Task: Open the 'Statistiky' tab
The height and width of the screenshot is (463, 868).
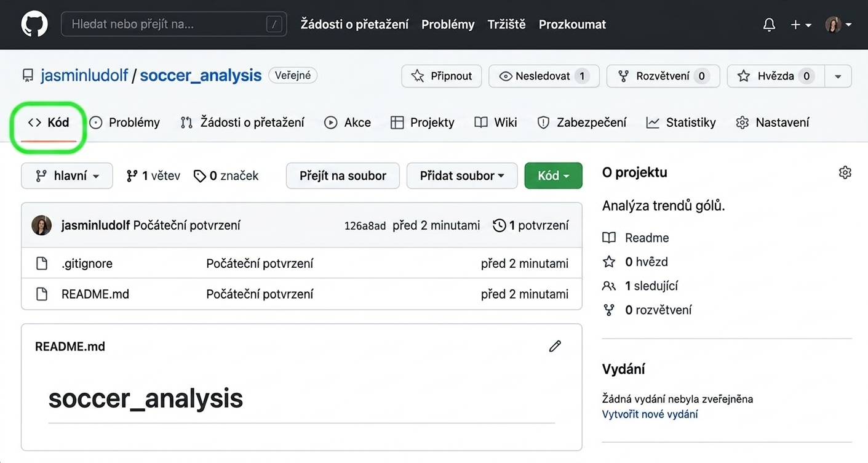Action: click(x=681, y=123)
